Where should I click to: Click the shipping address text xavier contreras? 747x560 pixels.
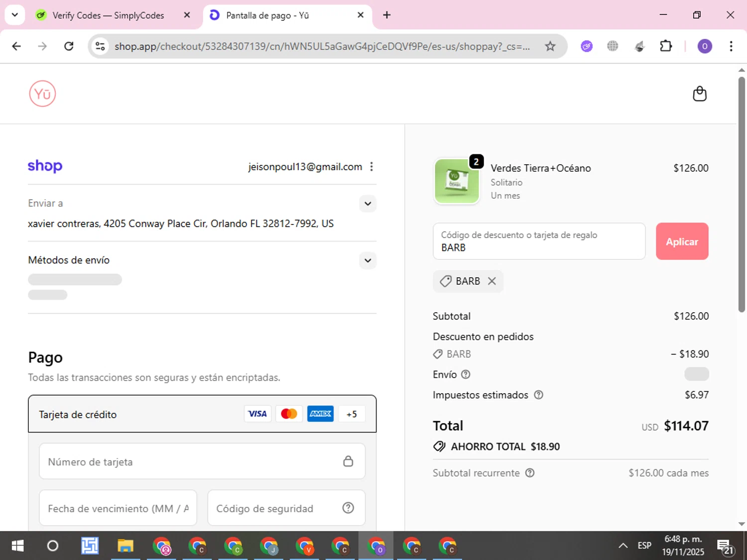coord(181,224)
